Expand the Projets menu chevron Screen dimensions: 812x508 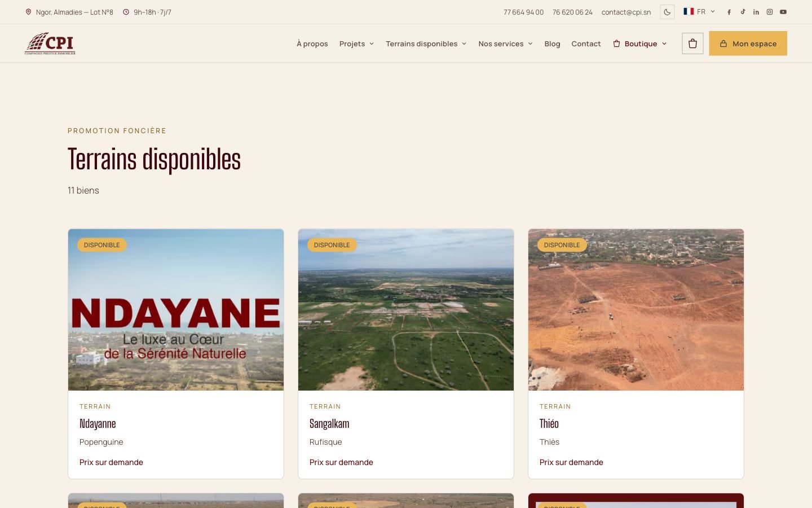[372, 43]
